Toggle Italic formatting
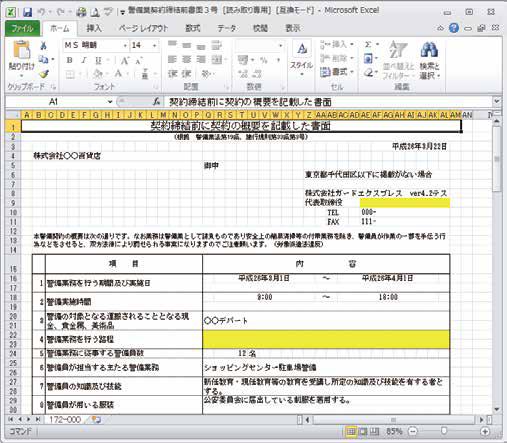 pyautogui.click(x=84, y=60)
